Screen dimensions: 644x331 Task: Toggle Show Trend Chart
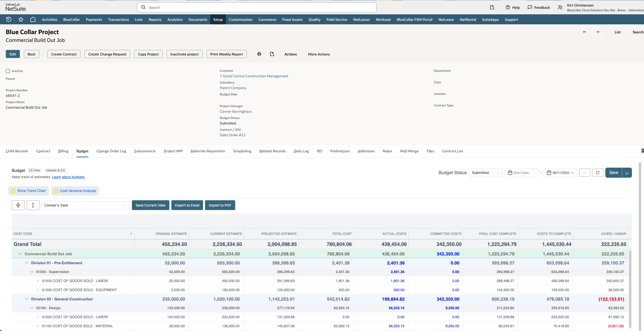coord(29,191)
